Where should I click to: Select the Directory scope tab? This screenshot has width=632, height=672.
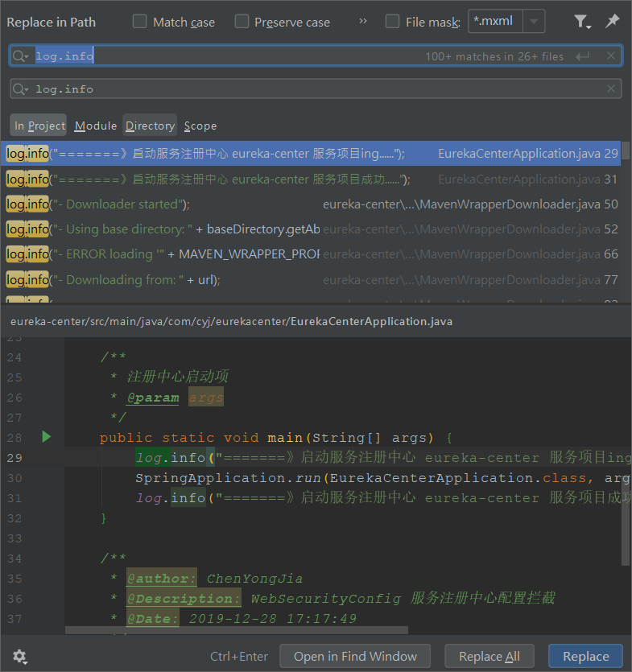[150, 125]
